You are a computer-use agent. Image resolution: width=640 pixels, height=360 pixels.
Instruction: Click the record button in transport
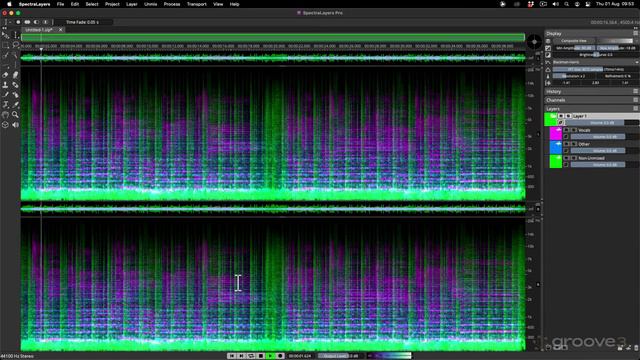tap(280, 356)
